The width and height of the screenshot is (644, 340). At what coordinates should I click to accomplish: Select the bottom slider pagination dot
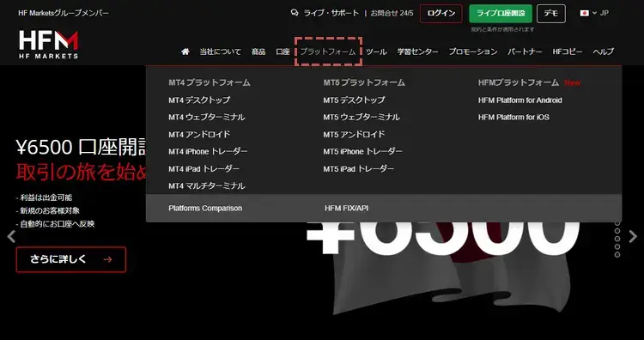click(x=617, y=255)
